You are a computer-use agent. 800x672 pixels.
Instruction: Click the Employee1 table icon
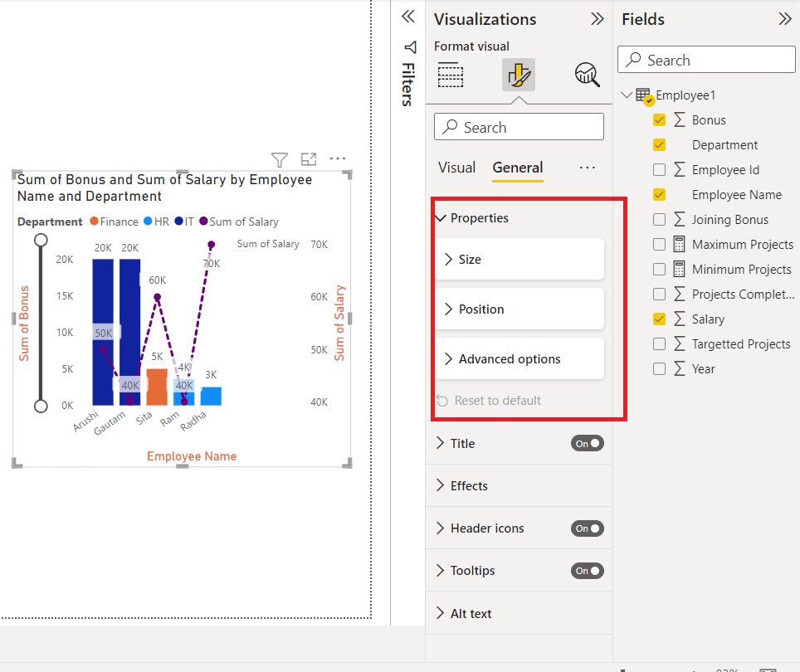(x=644, y=96)
